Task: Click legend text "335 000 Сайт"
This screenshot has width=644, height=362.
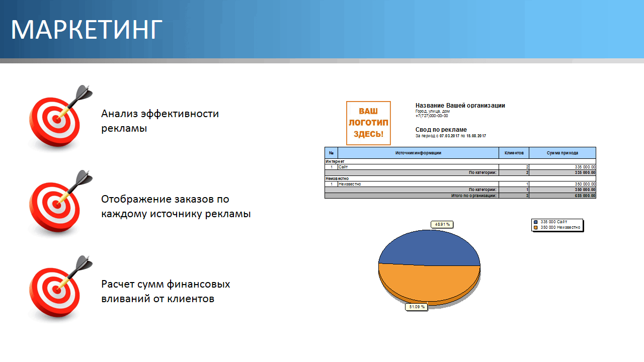Action: click(x=553, y=222)
